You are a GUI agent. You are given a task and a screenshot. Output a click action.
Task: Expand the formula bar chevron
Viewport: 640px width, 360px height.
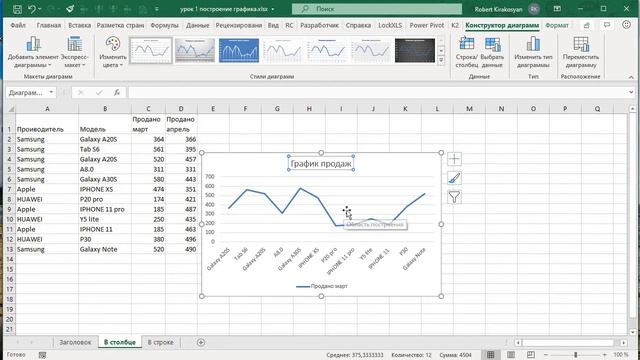[x=631, y=92]
